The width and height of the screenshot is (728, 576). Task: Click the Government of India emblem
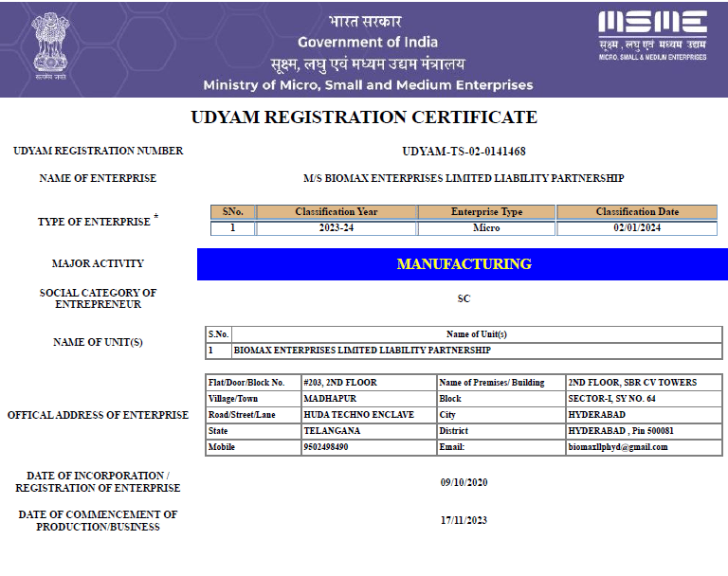coord(50,45)
